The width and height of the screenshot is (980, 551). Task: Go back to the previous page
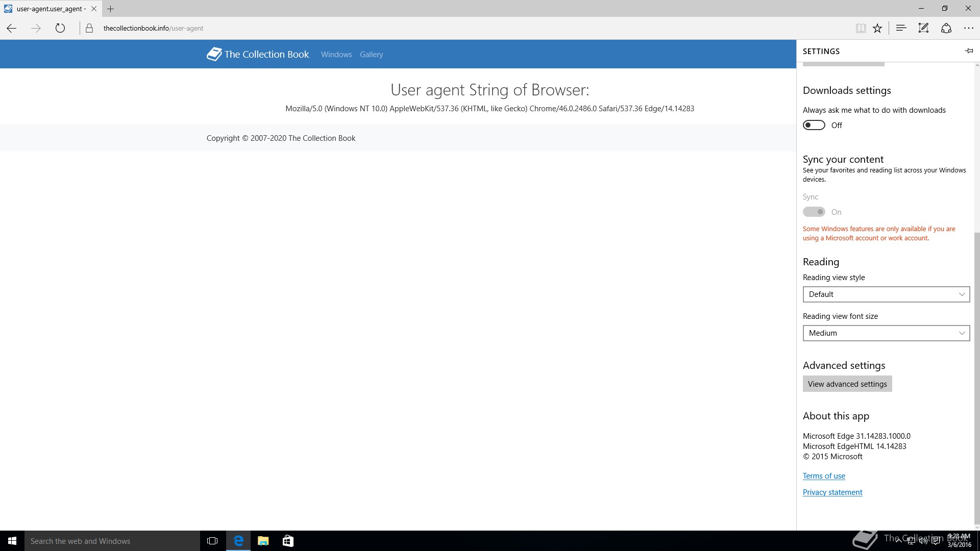pyautogui.click(x=12, y=28)
